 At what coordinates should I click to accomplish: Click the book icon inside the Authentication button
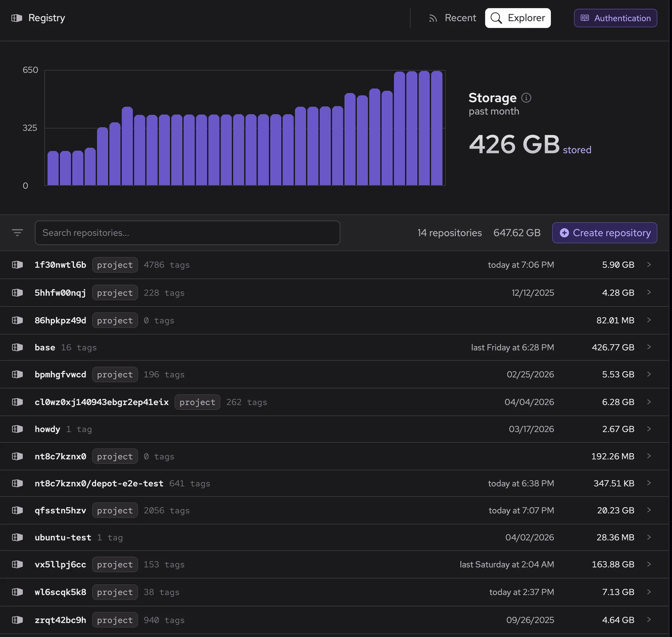pyautogui.click(x=585, y=18)
